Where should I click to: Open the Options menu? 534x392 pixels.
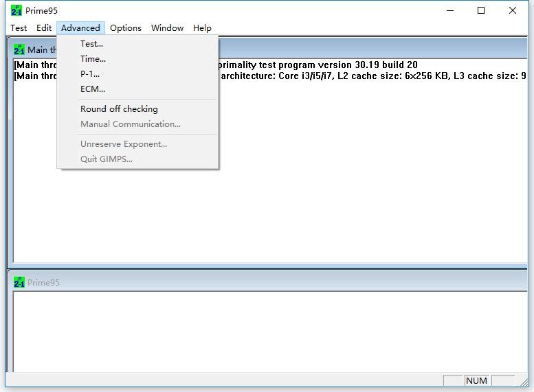click(x=126, y=28)
